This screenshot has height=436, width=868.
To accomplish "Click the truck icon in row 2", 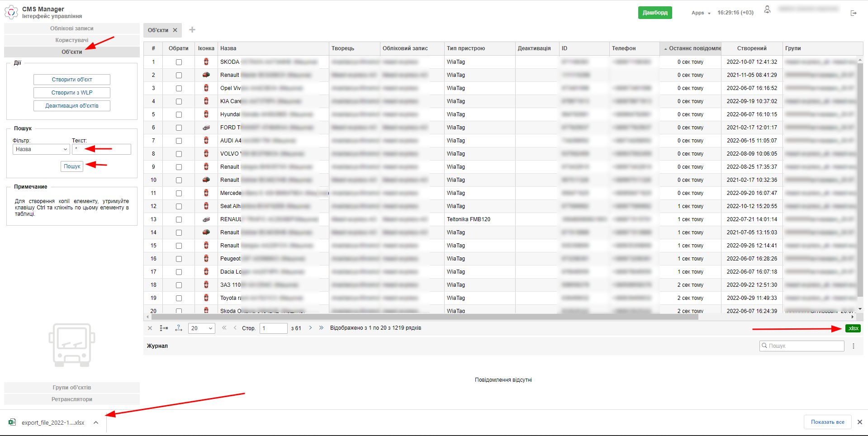I will click(x=206, y=75).
